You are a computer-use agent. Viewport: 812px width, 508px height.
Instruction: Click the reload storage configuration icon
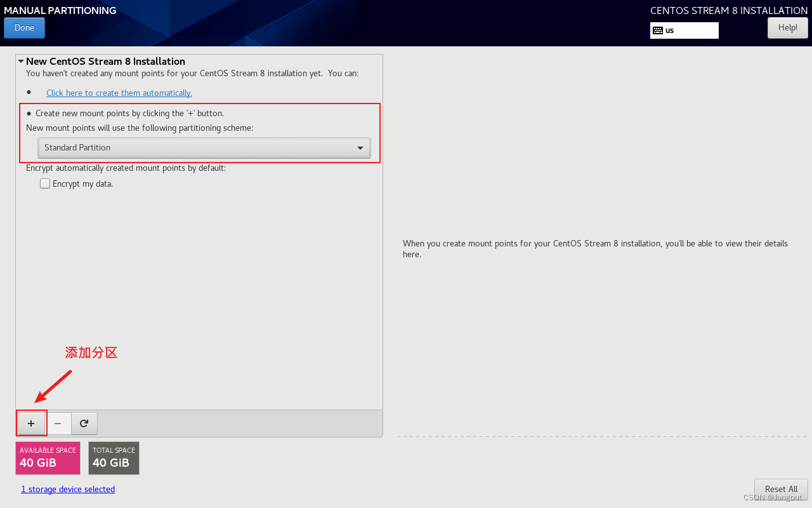84,424
